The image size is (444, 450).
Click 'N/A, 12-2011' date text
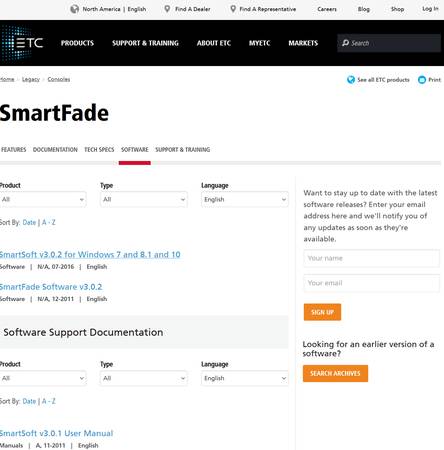coord(56,299)
